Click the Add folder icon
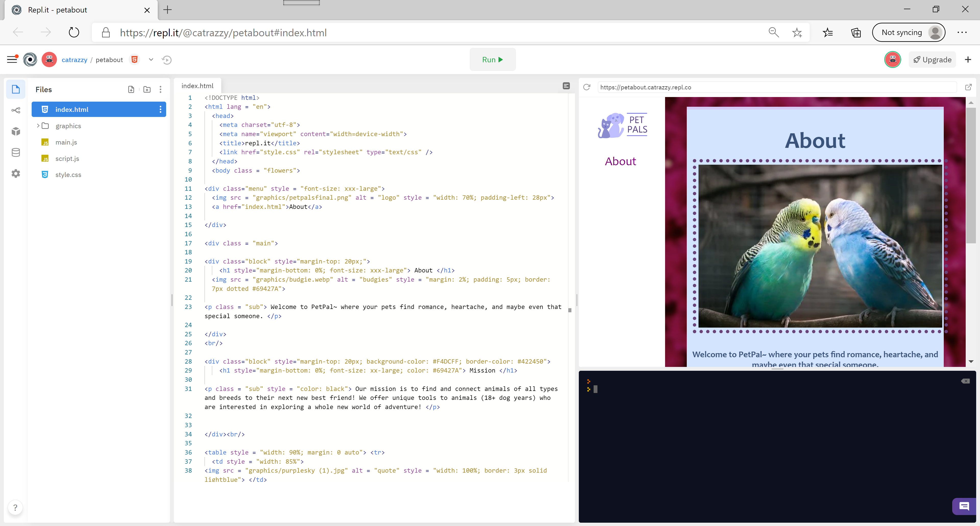The image size is (980, 526). (x=147, y=89)
